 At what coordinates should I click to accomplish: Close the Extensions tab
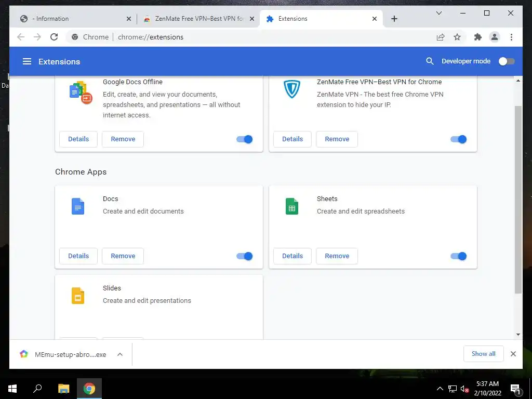tap(374, 19)
